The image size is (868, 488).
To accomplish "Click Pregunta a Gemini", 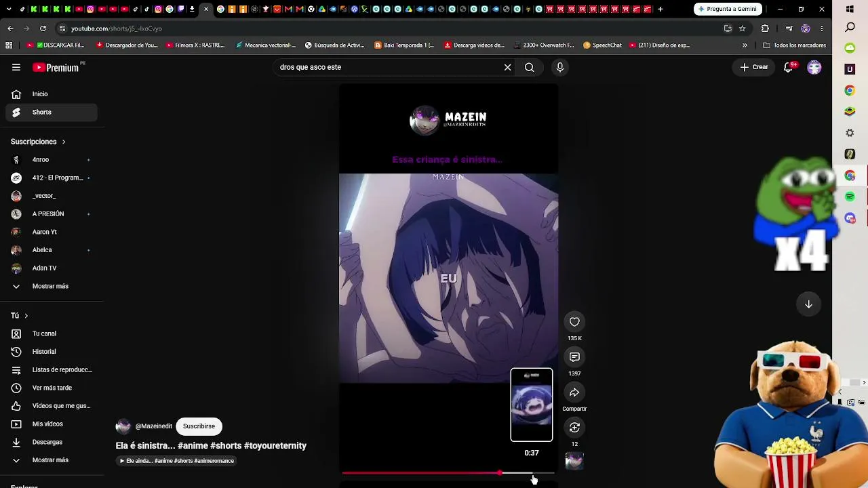I will pos(728,9).
